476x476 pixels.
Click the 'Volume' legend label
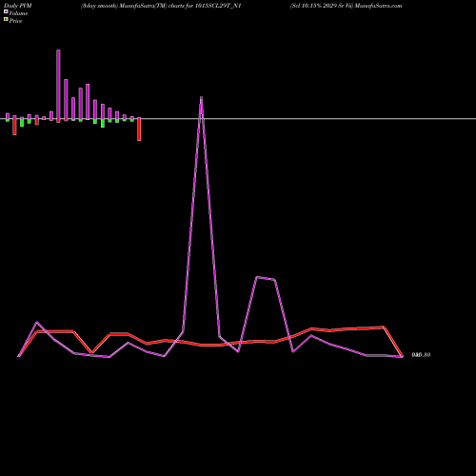point(18,13)
